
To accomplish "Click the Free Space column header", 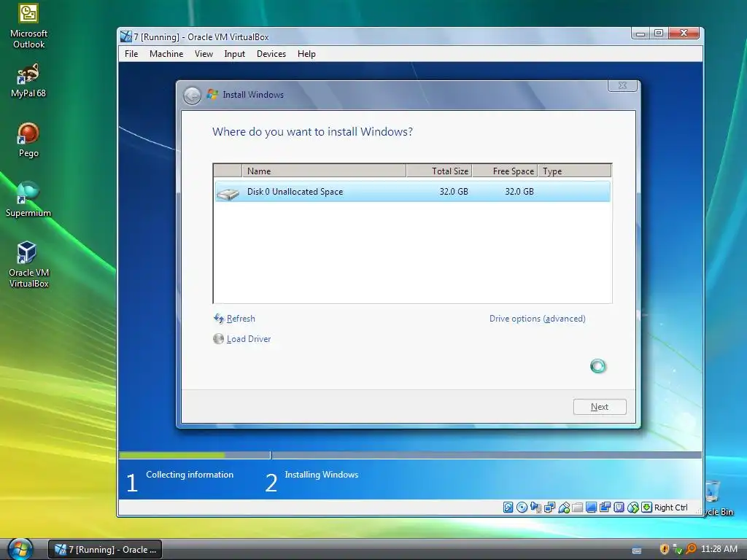I will (505, 171).
